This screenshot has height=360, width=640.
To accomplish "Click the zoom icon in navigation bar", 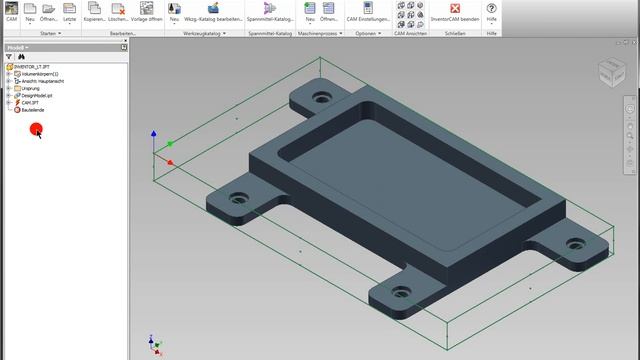I will pos(630,136).
